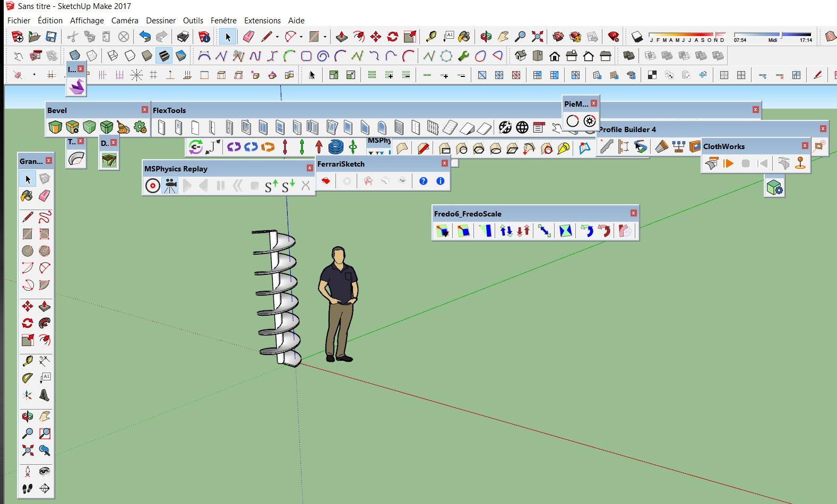Pick the Zoom Window tool in Gran... palette
837x504 pixels.
pyautogui.click(x=45, y=433)
